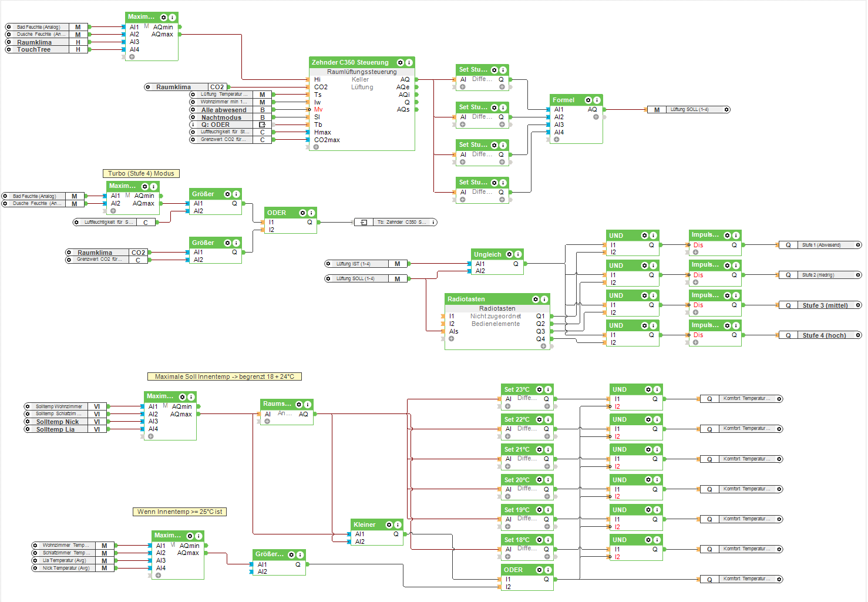The width and height of the screenshot is (868, 602).
Task: Show info for Set 23°C block
Action: [x=548, y=389]
